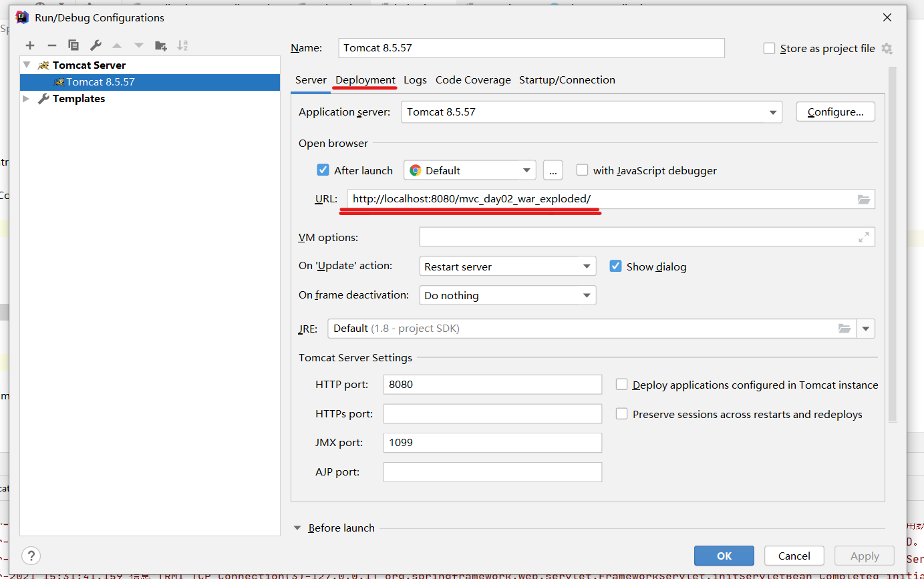The height and width of the screenshot is (579, 924).
Task: Open the Default browser dropdown
Action: pos(470,170)
